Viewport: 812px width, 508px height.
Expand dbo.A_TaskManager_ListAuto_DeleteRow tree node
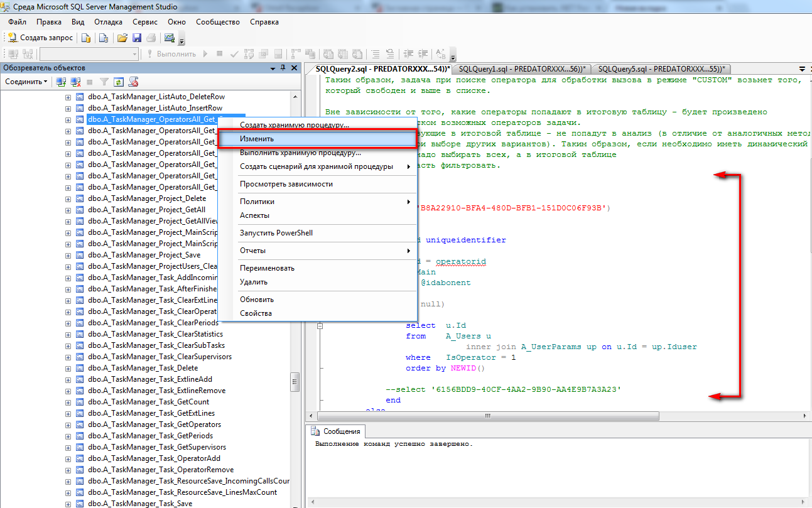click(x=68, y=97)
